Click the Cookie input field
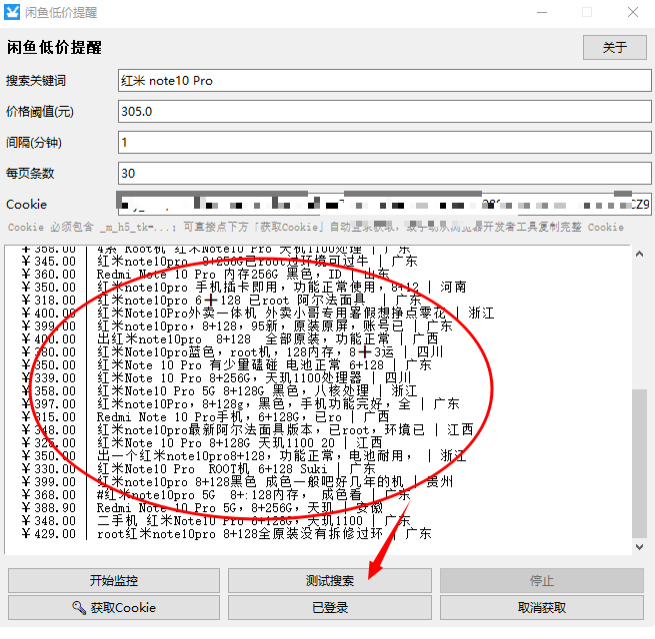The height and width of the screenshot is (639, 655). [384, 204]
